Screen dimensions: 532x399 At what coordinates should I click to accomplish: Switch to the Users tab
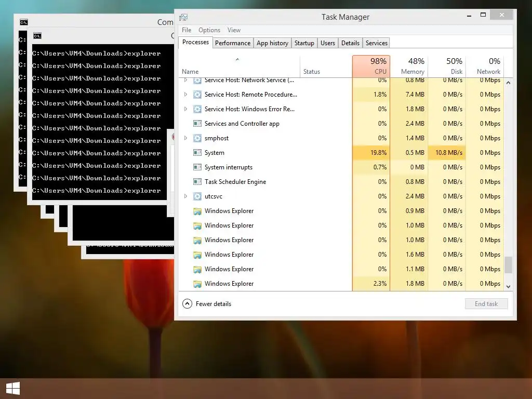point(328,43)
